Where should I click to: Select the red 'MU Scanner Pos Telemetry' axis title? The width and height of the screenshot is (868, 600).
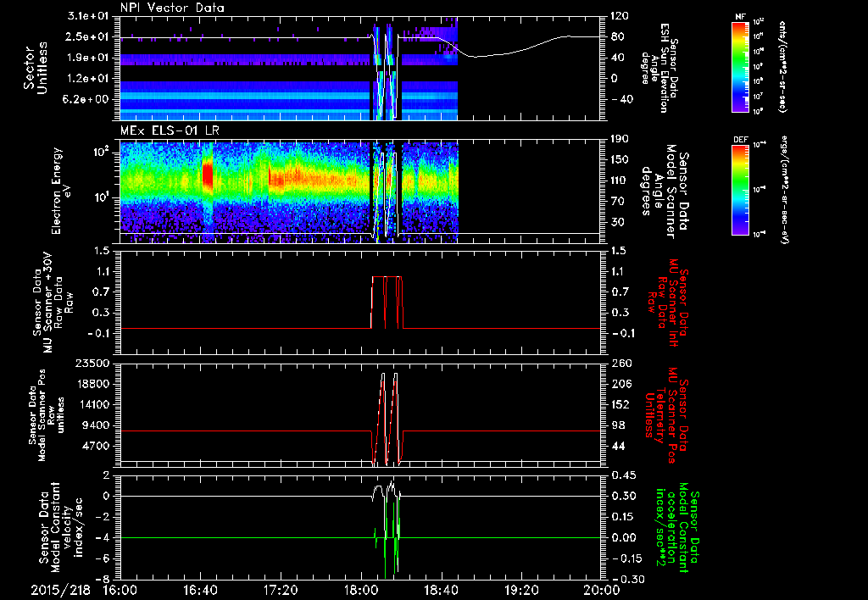tap(666, 415)
